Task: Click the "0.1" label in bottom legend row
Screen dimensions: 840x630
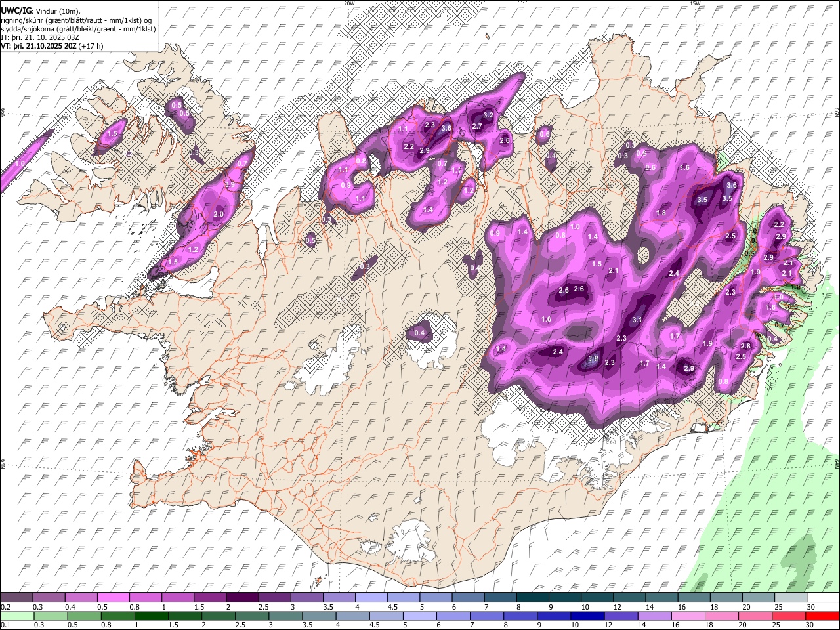Action: (x=5, y=625)
